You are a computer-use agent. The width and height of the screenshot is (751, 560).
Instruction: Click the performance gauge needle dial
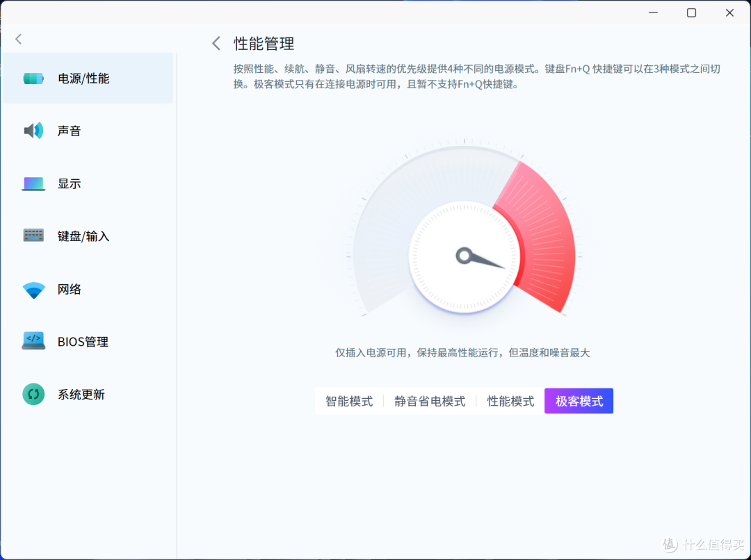tap(464, 256)
